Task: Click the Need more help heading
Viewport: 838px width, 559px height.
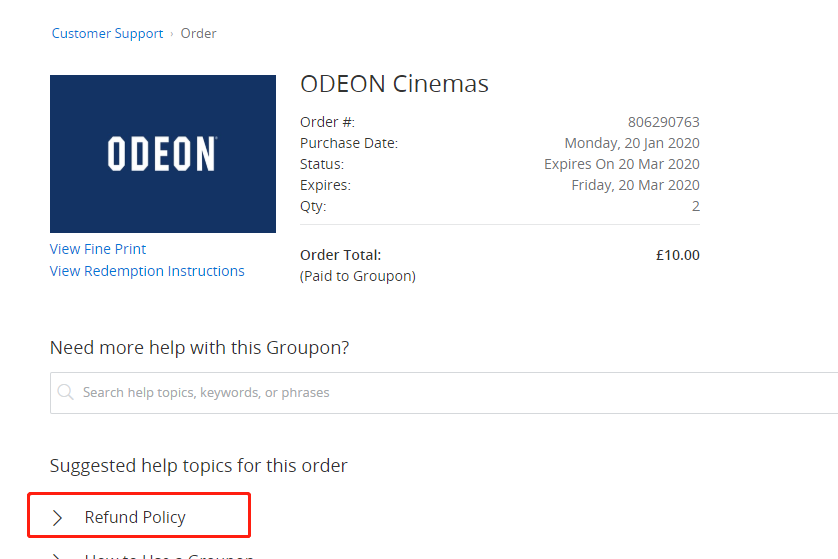Action: (x=199, y=348)
